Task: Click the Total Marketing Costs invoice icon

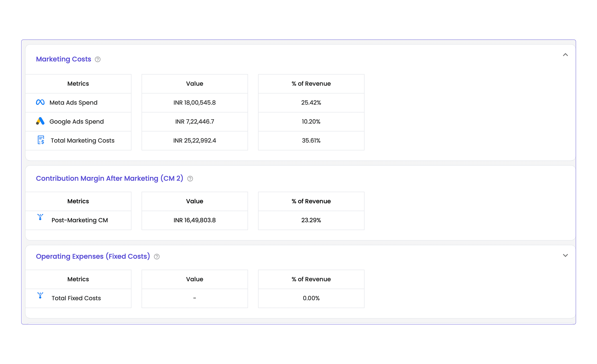Action: coord(41,140)
